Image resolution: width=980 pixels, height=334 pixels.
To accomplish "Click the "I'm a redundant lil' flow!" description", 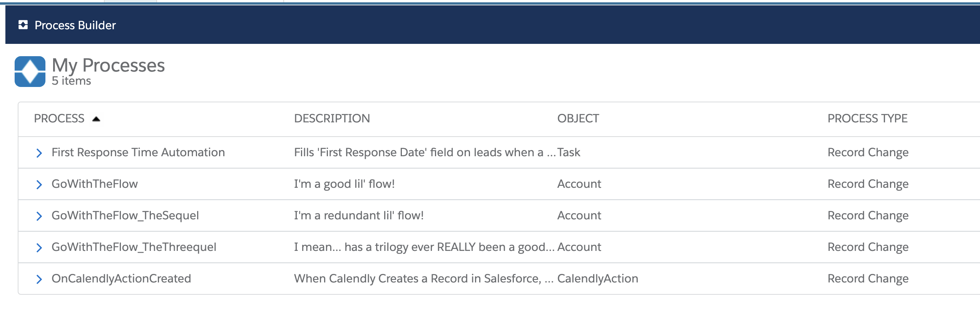I will point(359,215).
